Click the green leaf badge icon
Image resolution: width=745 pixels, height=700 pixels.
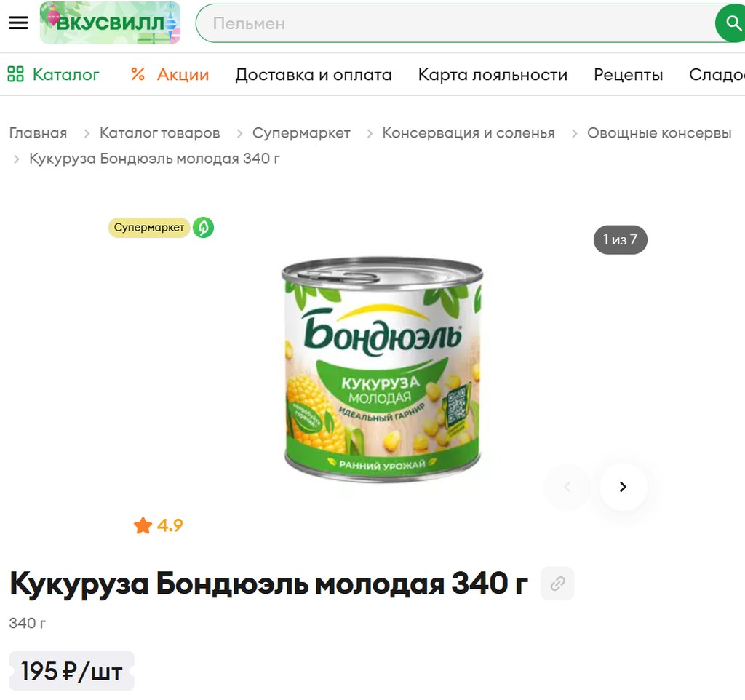(x=204, y=228)
